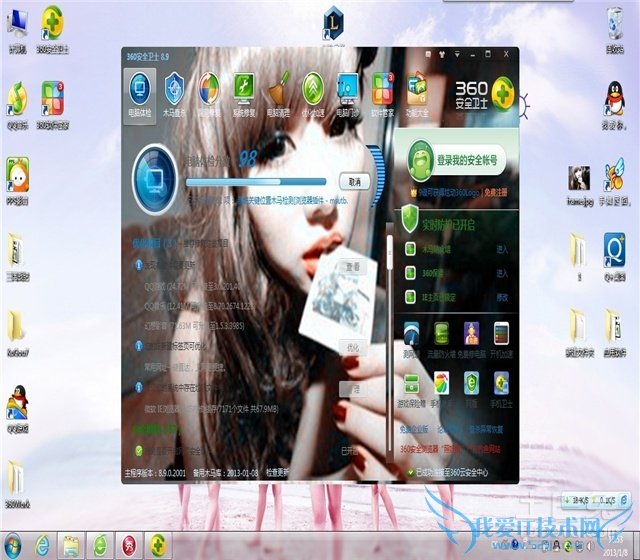Screen dimensions: 640x560
Task: Open the 漏洞修复 Windows-logo tab
Action: pyautogui.click(x=209, y=96)
